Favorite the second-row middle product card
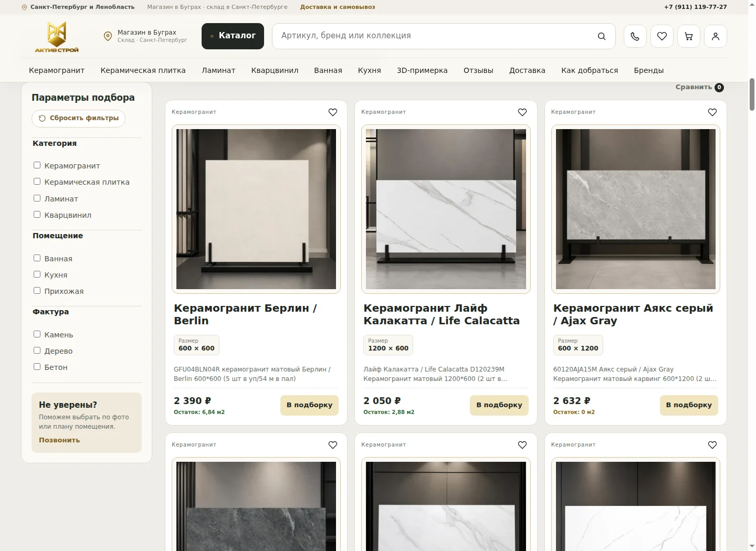This screenshot has height=551, width=756. coord(522,445)
